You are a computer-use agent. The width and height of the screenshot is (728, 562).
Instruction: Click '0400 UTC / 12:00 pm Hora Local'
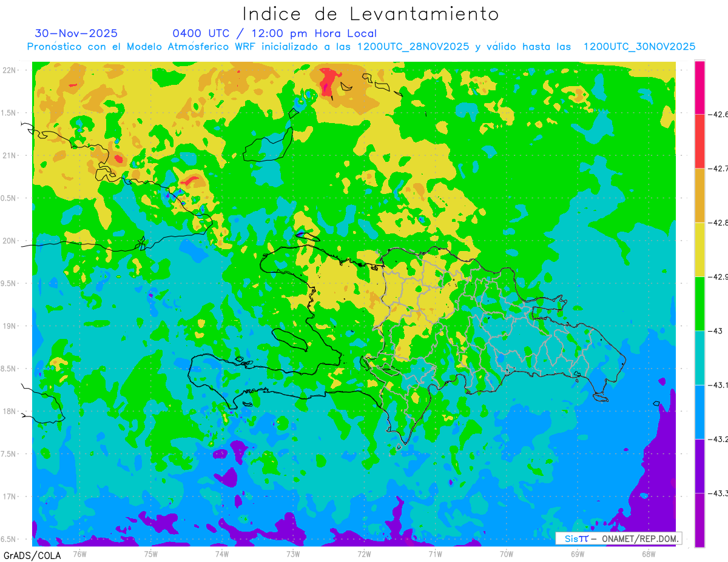point(275,33)
